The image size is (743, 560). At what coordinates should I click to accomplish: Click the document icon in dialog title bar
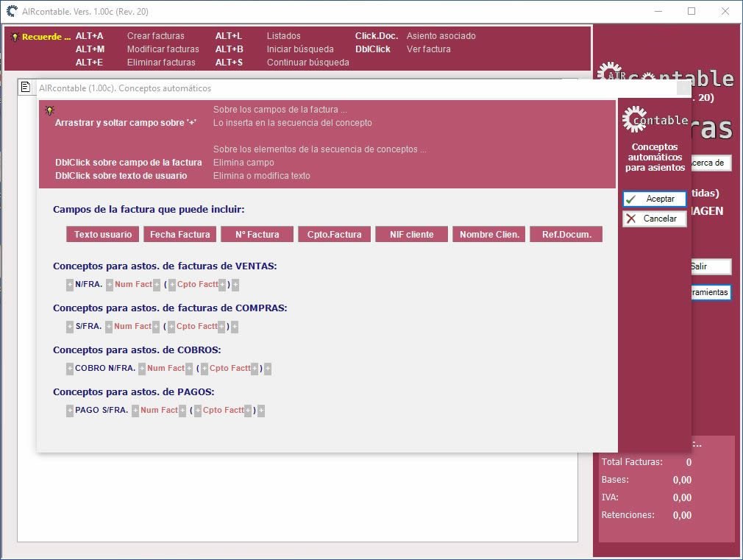pyautogui.click(x=26, y=88)
